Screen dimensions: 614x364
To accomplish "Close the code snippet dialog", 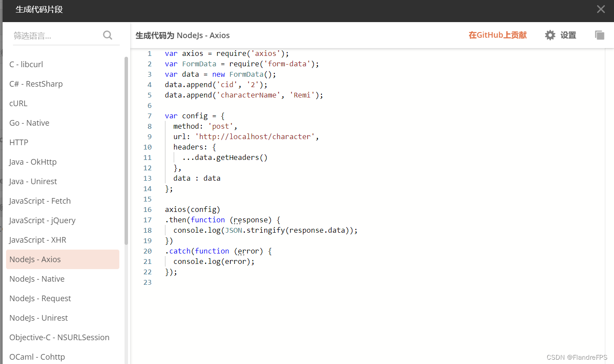I will click(601, 9).
